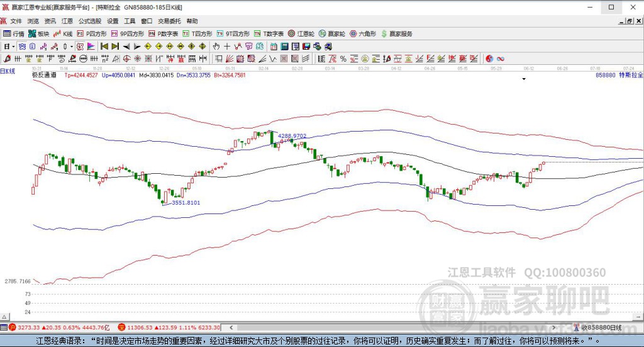Click the Dn=3533.3755 value
The height and width of the screenshot is (347, 644).
(x=194, y=75)
